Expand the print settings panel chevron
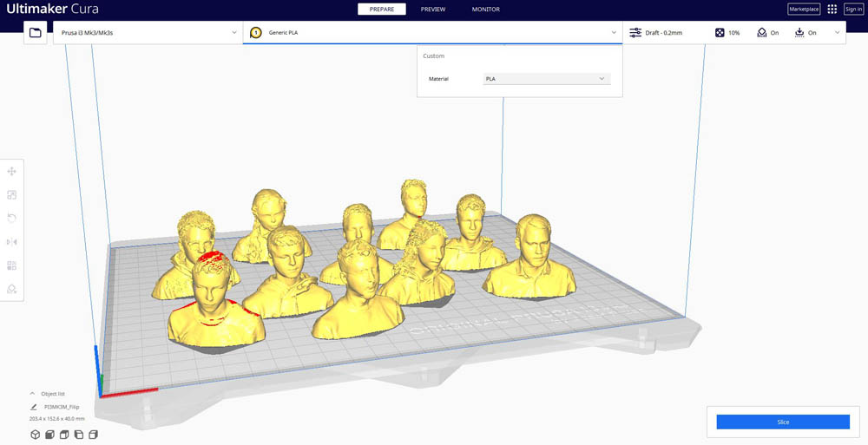Screen dimensions: 868x445 click(x=837, y=33)
